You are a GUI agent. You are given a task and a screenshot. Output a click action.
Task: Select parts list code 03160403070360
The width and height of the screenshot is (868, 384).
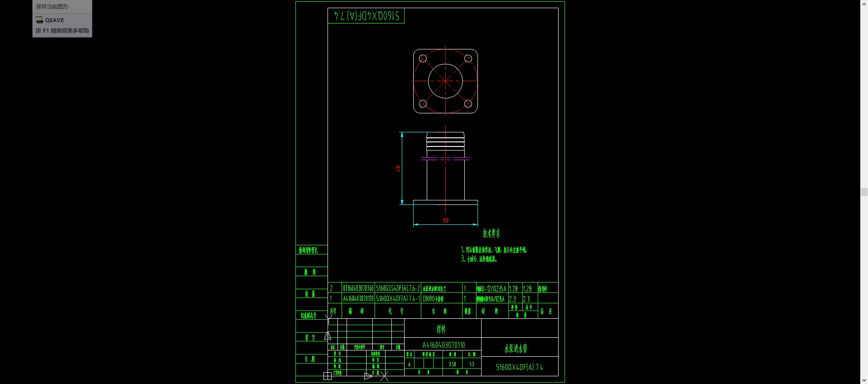[x=358, y=288]
